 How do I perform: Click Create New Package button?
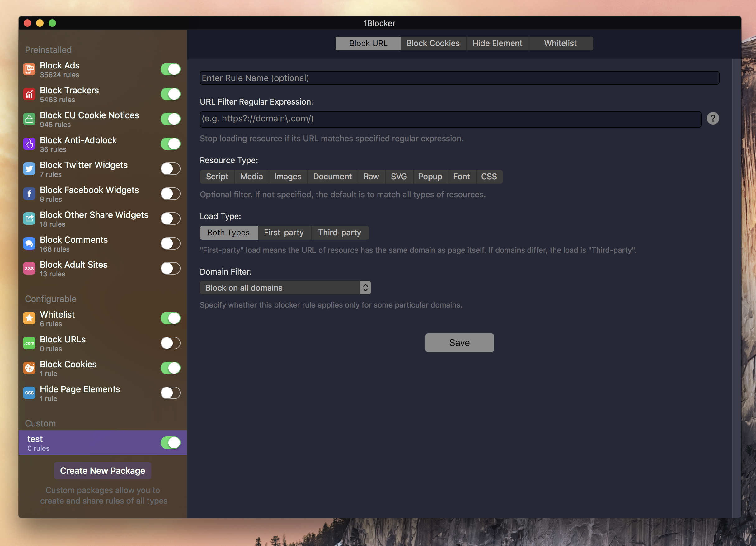[x=103, y=471]
